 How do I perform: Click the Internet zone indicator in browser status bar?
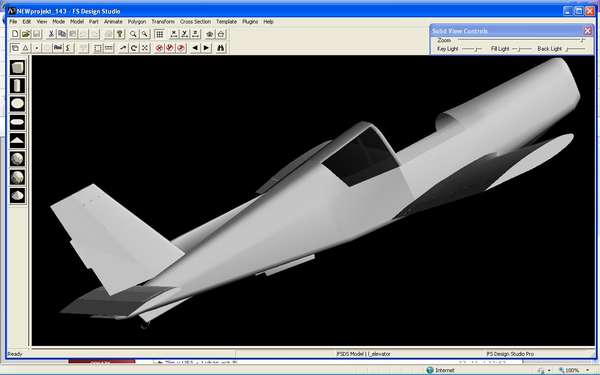pos(440,370)
